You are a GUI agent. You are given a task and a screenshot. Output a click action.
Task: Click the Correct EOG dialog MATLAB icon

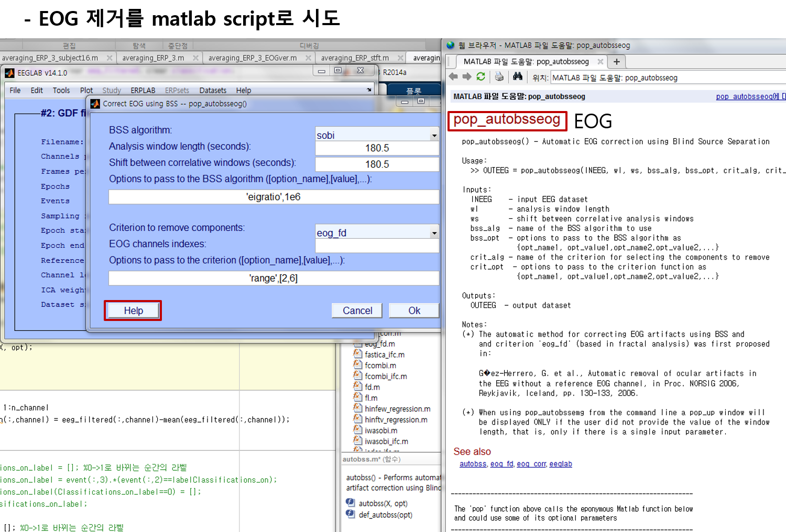(95, 104)
